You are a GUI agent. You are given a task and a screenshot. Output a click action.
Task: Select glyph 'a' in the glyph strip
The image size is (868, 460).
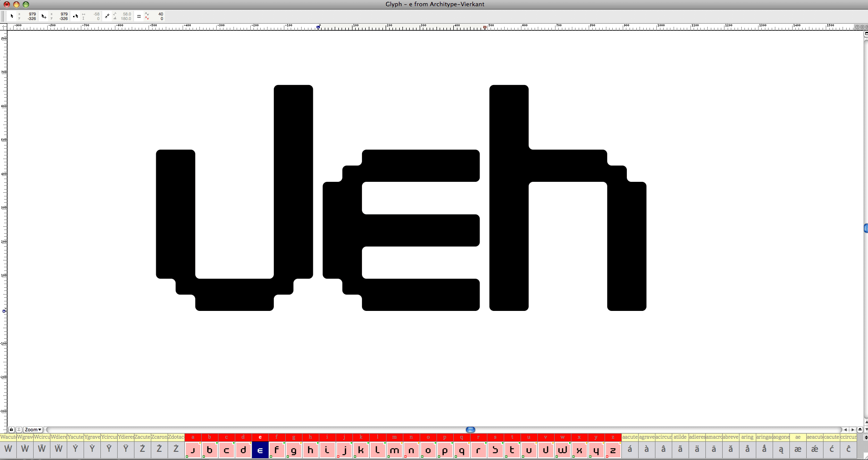click(x=193, y=450)
